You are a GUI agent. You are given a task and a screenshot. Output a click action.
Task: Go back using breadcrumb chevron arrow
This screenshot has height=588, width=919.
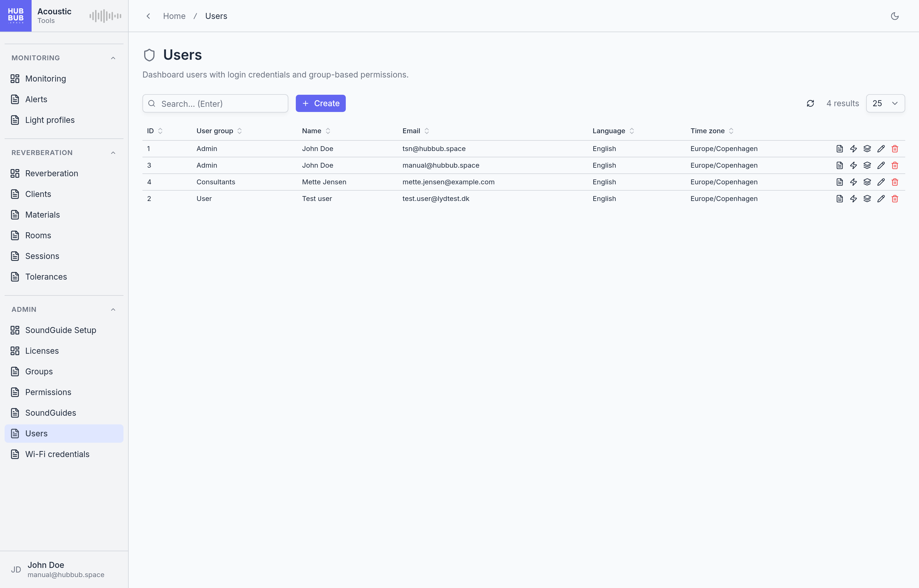tap(148, 16)
